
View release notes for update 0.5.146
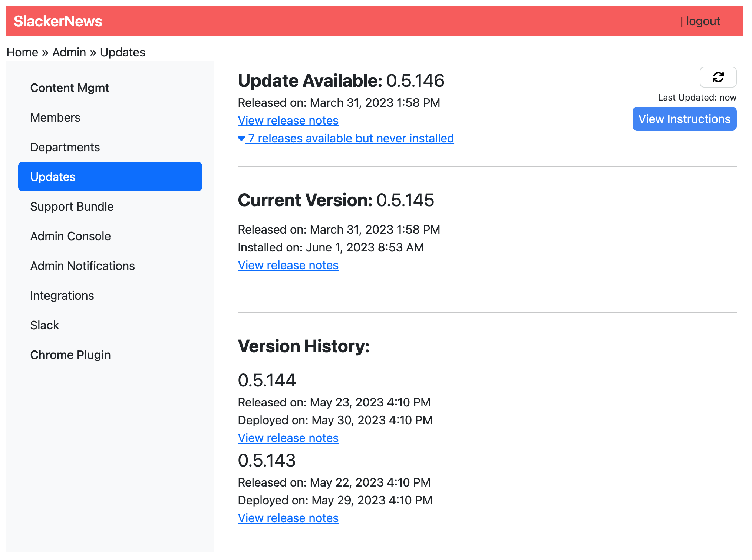tap(288, 120)
